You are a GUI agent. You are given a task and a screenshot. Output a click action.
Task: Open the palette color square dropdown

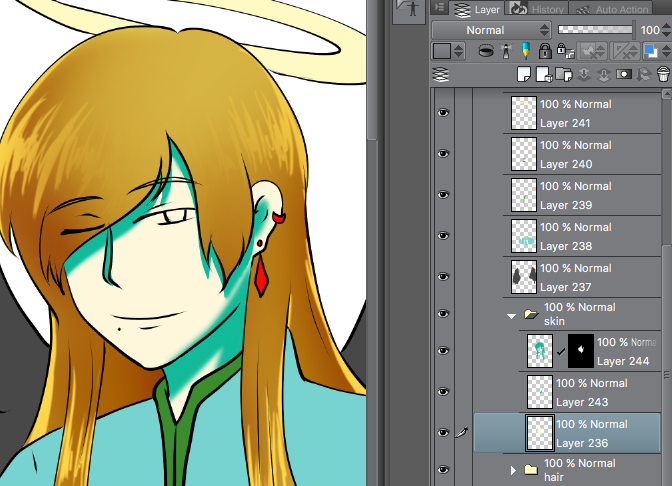point(447,51)
